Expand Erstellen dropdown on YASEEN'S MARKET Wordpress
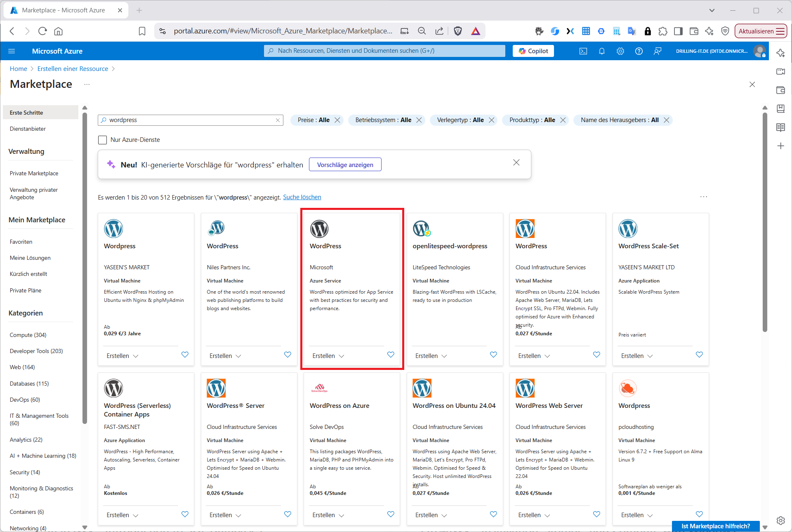 pyautogui.click(x=123, y=356)
